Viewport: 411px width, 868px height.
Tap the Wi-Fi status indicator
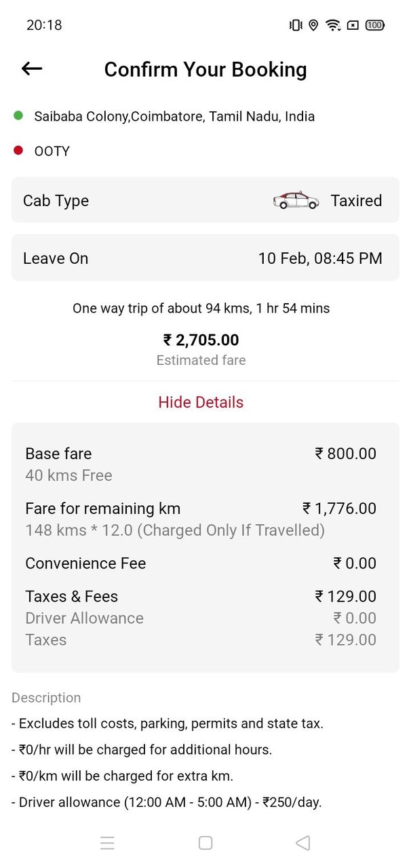point(332,25)
